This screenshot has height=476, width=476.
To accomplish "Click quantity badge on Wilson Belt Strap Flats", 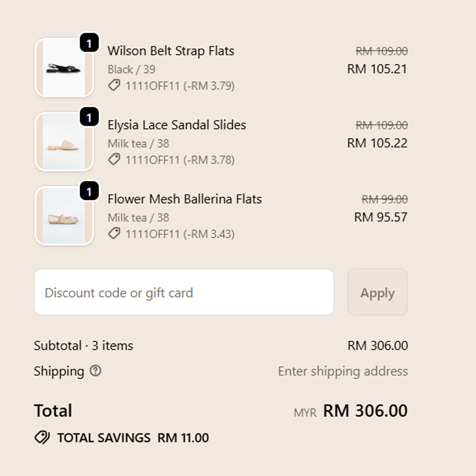I will [x=89, y=43].
